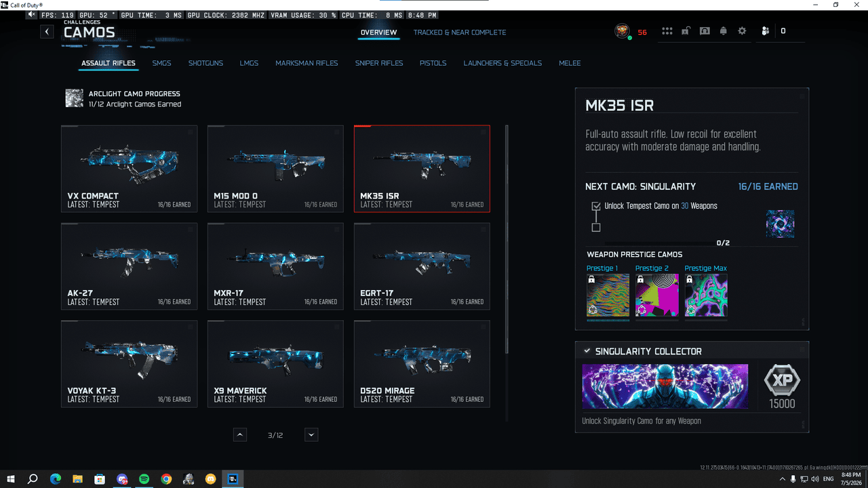Click the microphone icon in system tray
868x488 pixels.
[x=793, y=479]
